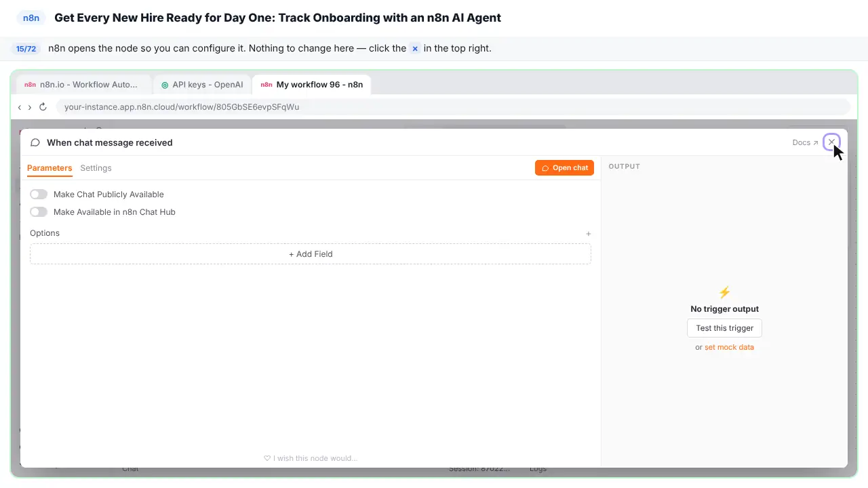This screenshot has width=868, height=488.
Task: Click the plus icon beside Options
Action: pyautogui.click(x=589, y=234)
